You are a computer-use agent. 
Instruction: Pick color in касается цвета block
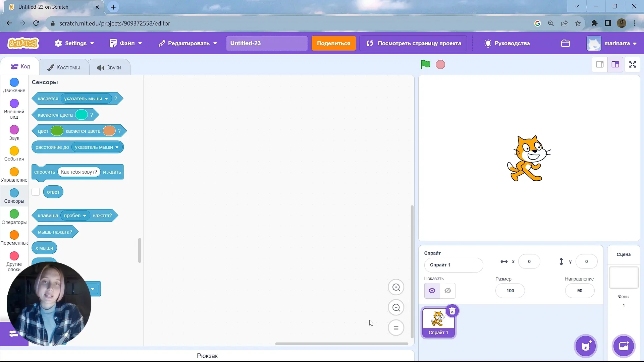[82, 115]
